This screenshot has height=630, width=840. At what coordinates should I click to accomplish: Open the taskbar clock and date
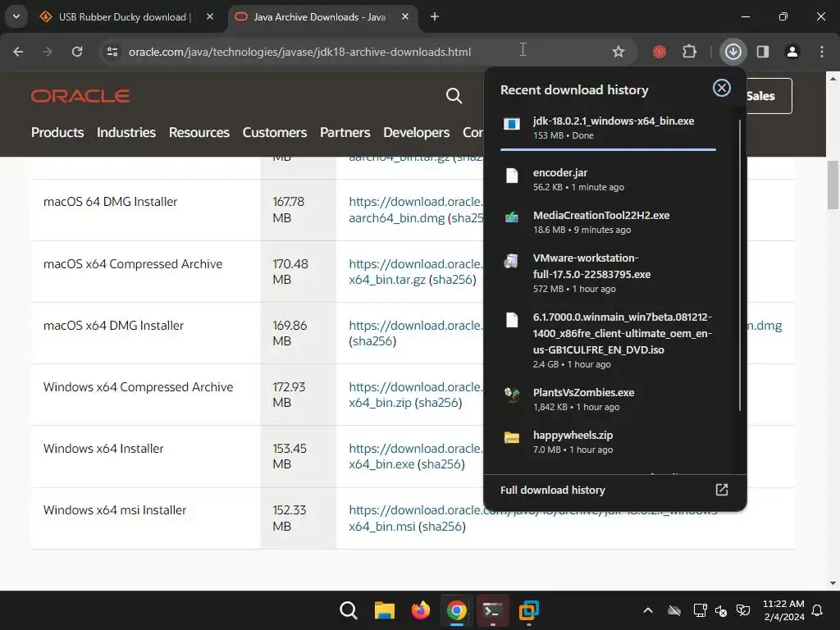pyautogui.click(x=783, y=610)
